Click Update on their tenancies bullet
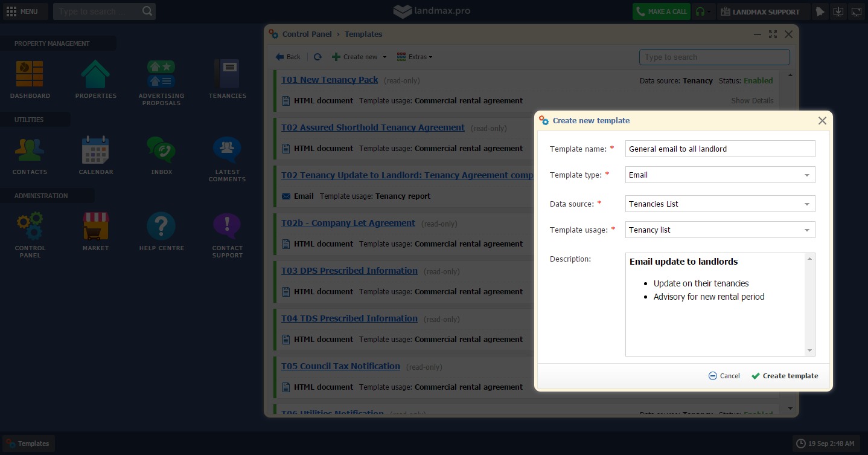 pos(701,283)
